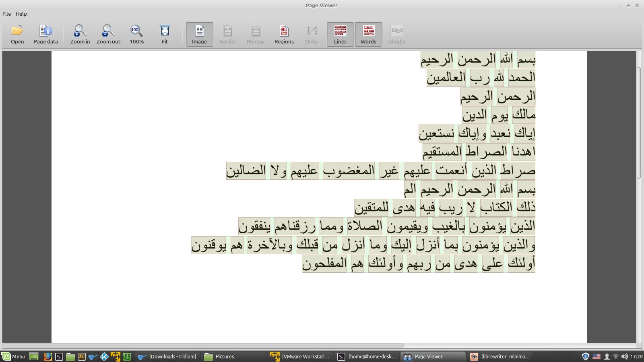Toggle the Glyphs overlay

(396, 34)
